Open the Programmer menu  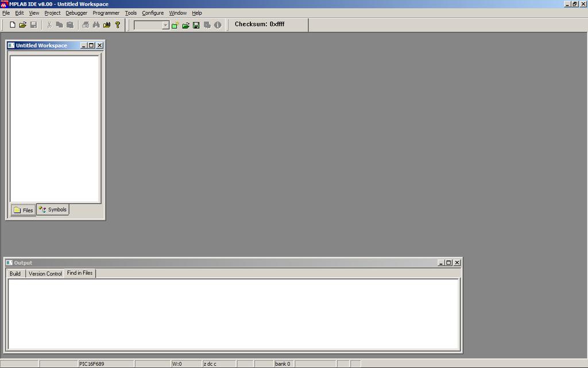(x=106, y=13)
